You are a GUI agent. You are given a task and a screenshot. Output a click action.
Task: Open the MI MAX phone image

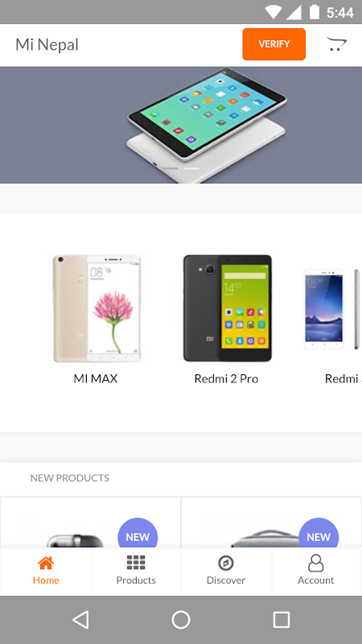pyautogui.click(x=97, y=308)
